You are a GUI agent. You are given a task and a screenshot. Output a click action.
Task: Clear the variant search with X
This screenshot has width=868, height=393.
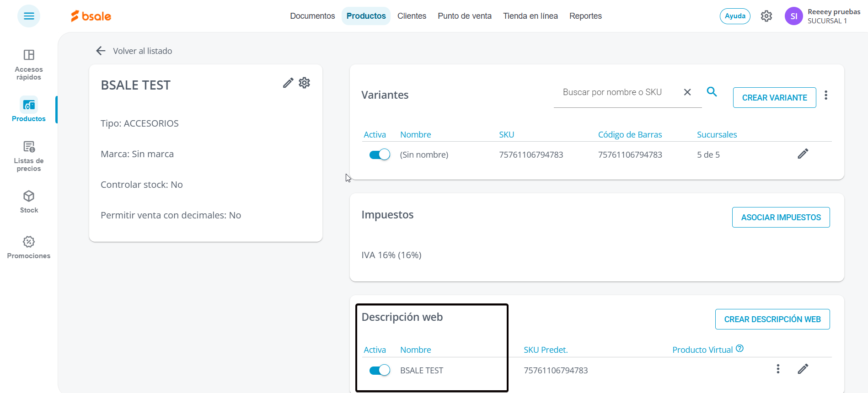click(687, 92)
